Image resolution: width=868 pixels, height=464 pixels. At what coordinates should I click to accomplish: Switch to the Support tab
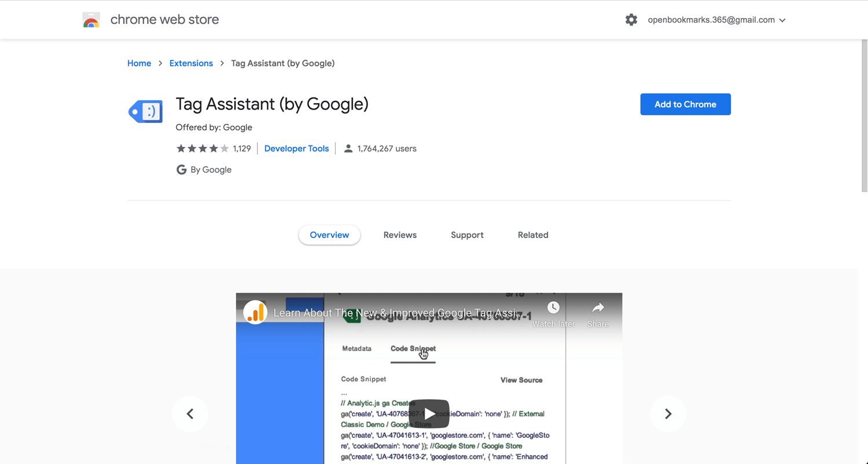pos(467,235)
